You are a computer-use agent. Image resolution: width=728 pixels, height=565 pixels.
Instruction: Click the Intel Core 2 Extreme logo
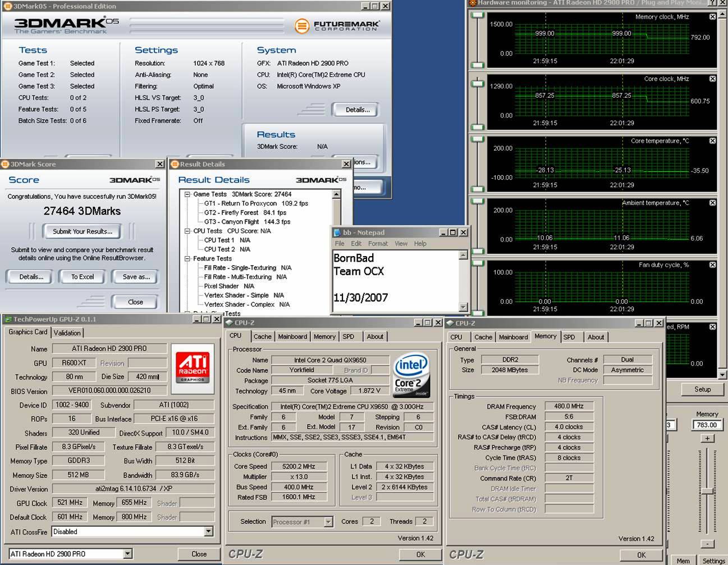[x=411, y=376]
